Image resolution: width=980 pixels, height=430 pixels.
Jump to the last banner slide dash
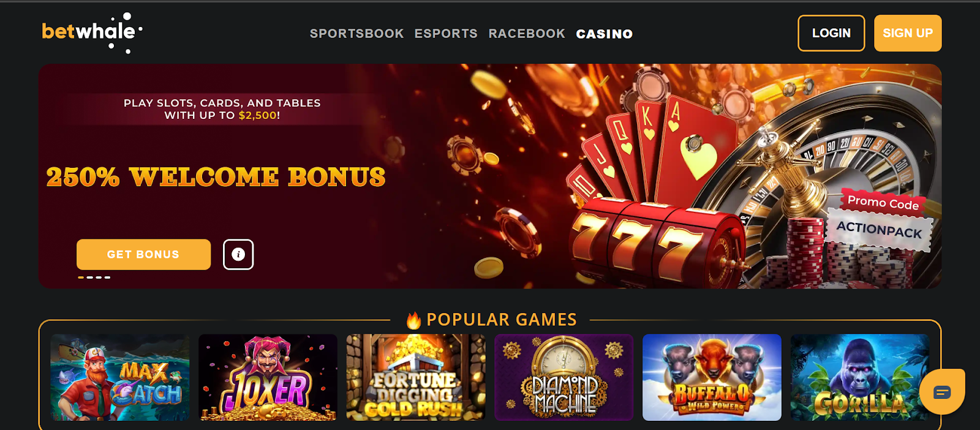point(107,277)
